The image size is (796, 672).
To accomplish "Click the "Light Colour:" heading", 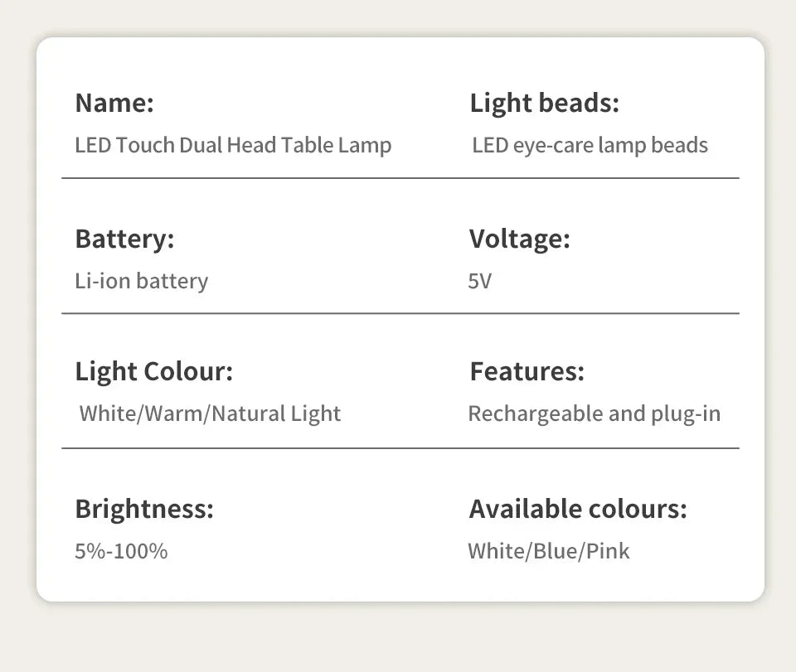I will (x=153, y=371).
